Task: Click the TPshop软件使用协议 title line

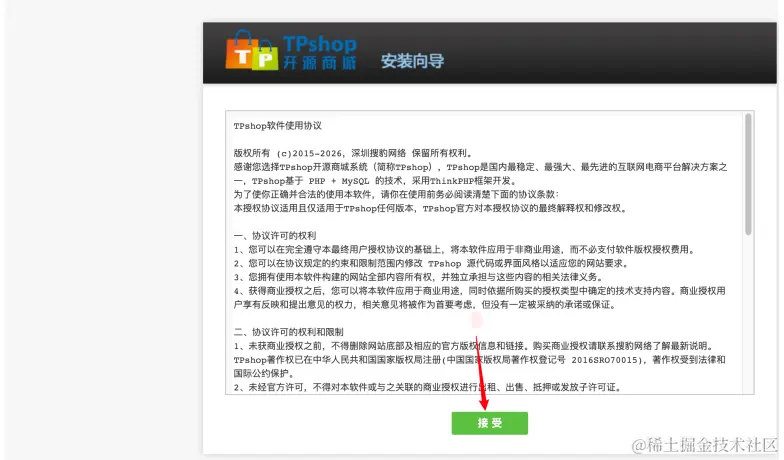Action: point(278,126)
